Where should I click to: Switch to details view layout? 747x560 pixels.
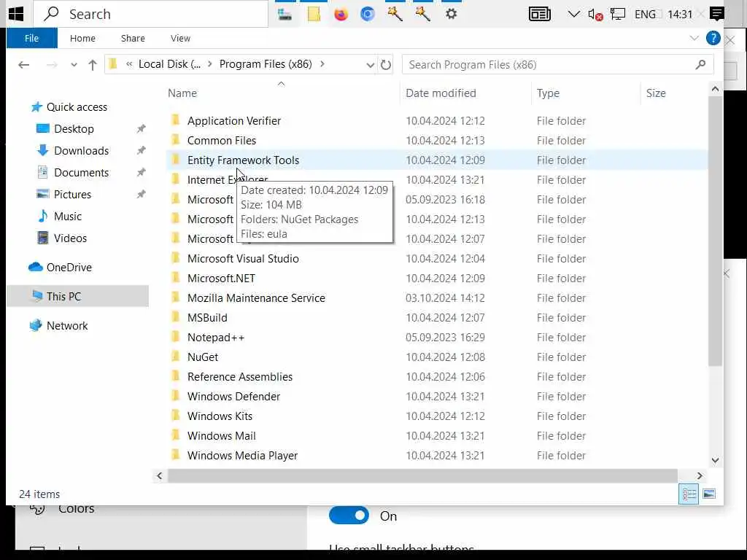pos(689,494)
